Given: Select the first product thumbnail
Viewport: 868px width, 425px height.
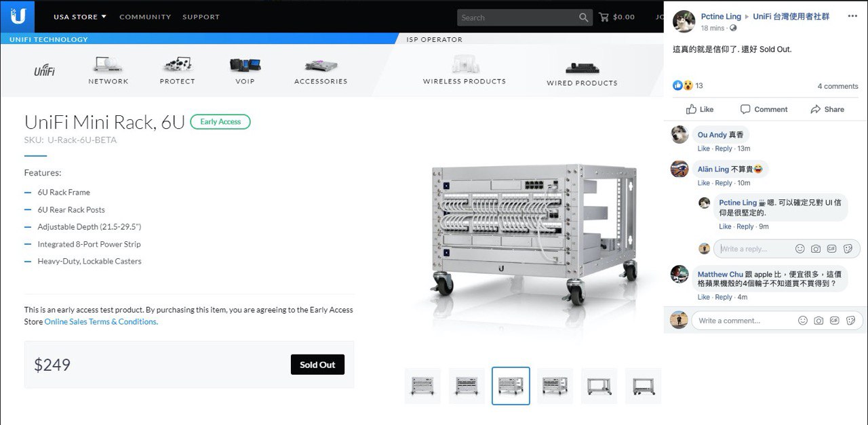Looking at the screenshot, I should pos(422,386).
